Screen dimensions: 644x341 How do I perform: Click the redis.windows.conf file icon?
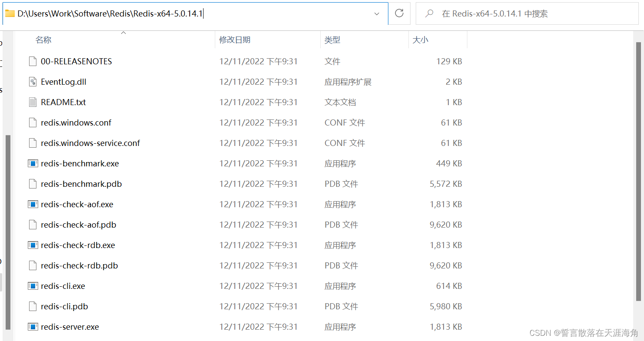click(x=33, y=122)
